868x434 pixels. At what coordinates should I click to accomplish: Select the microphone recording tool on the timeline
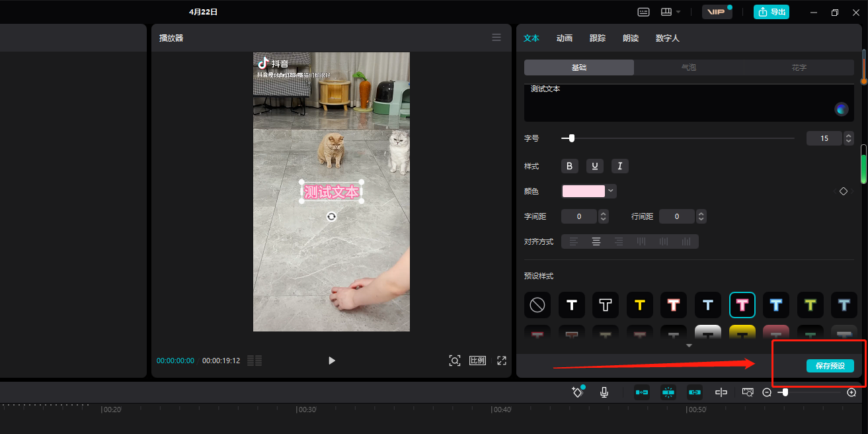pyautogui.click(x=604, y=392)
